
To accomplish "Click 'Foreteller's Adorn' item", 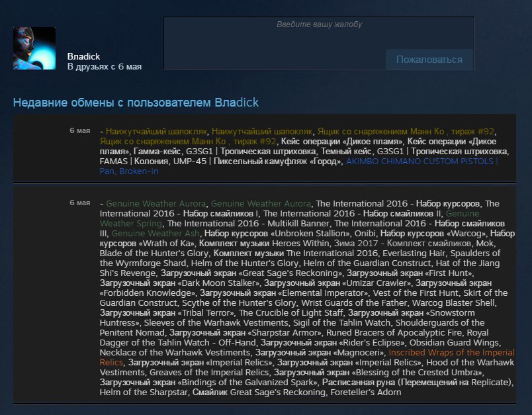I will pos(366,392).
